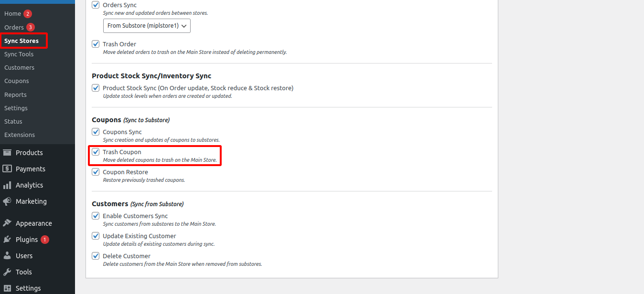Open the From Substore (miplstore1) dropdown
This screenshot has height=294, width=644.
pos(147,26)
